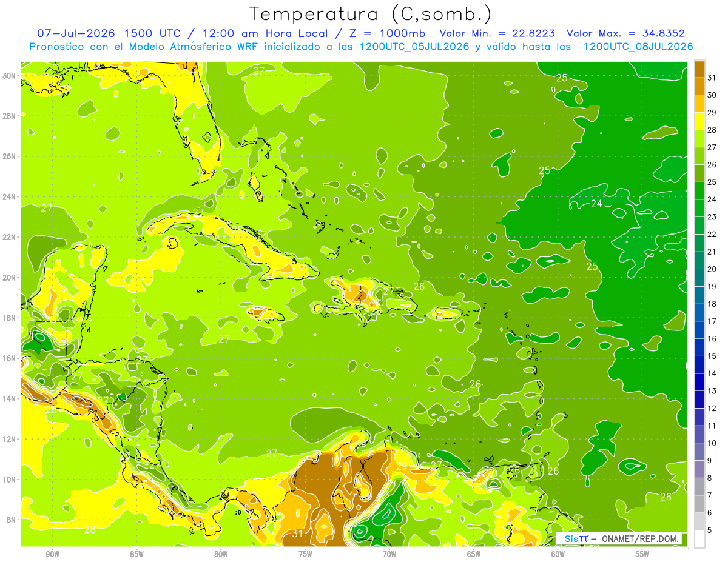728x562 pixels.
Task: Click the 'Valor Max. = 34.8352' text
Action: tap(626, 33)
